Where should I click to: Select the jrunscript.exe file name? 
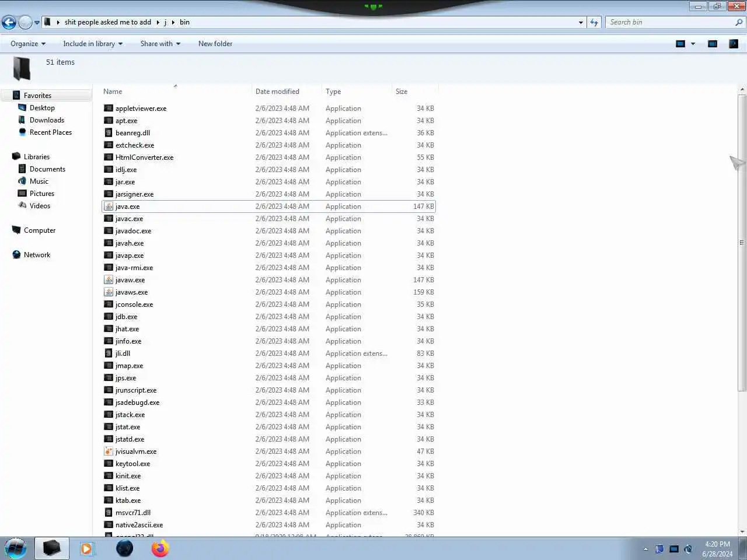(136, 390)
